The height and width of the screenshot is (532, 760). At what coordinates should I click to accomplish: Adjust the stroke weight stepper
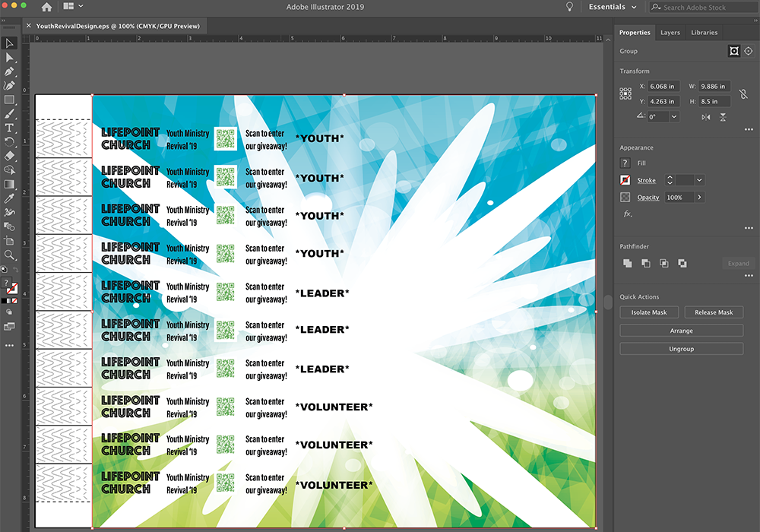(670, 180)
